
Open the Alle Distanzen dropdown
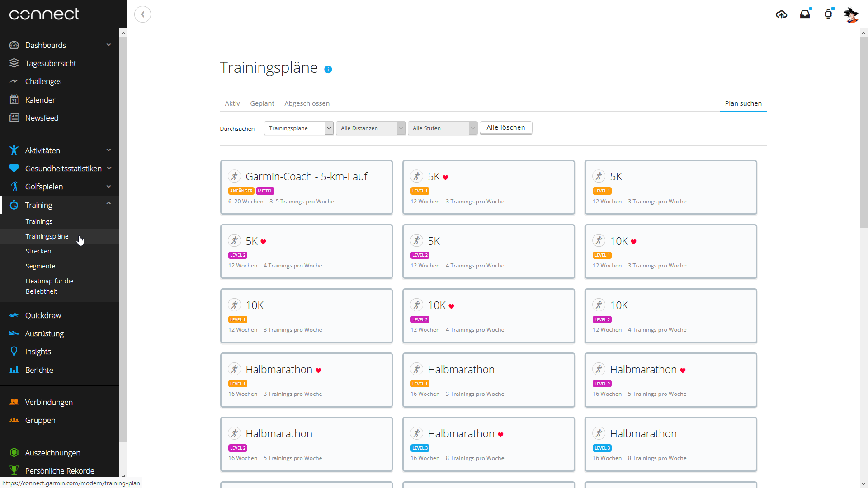(x=371, y=128)
